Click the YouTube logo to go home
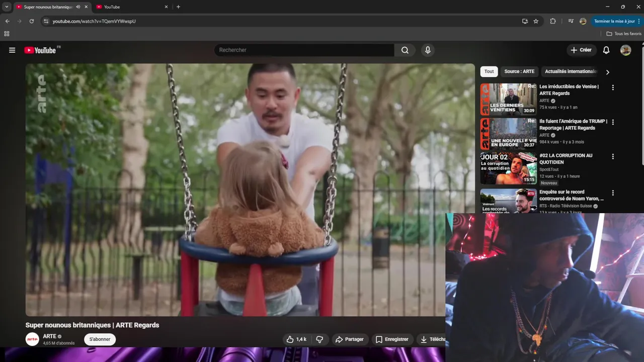Screen dimensions: 644x362 [x=40, y=50]
